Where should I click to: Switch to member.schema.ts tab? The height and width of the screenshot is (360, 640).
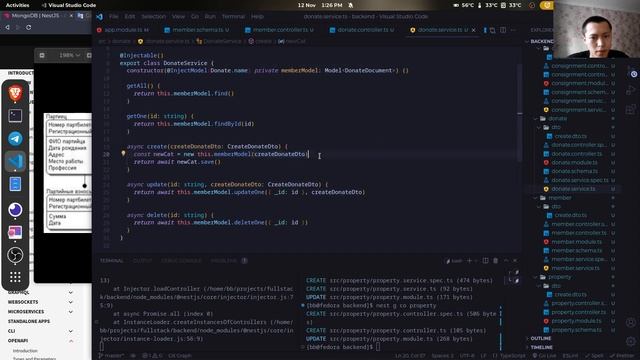tap(198, 30)
